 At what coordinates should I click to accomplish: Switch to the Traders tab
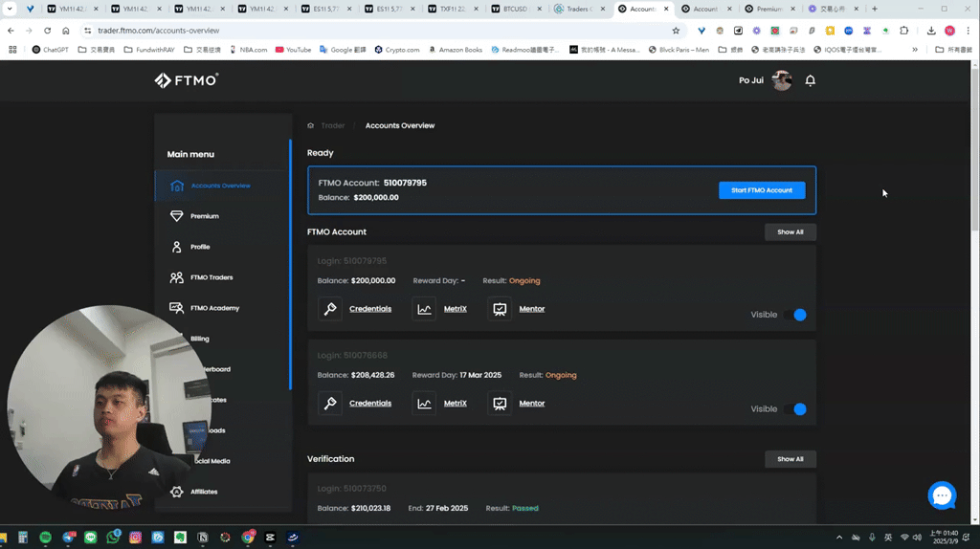pyautogui.click(x=579, y=9)
